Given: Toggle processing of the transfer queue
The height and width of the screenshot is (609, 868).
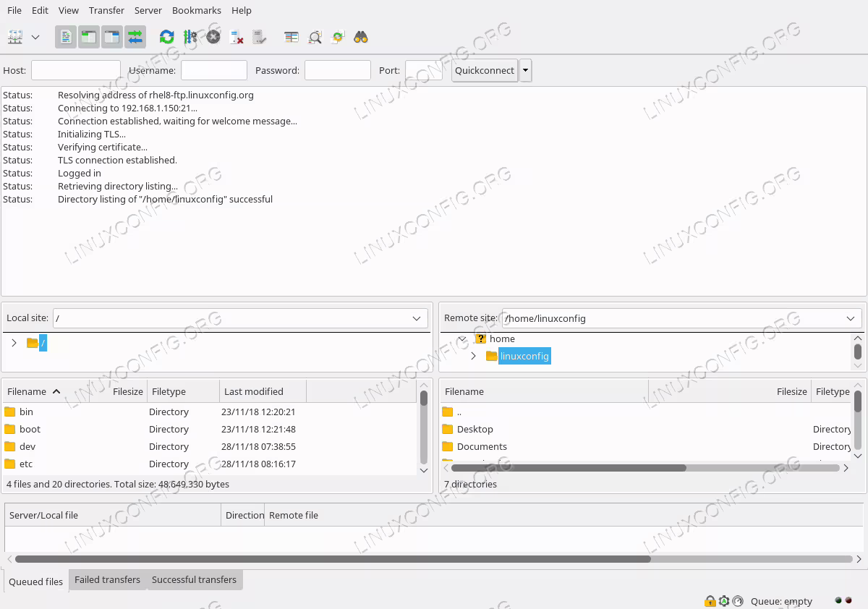Looking at the screenshot, I should click(190, 37).
